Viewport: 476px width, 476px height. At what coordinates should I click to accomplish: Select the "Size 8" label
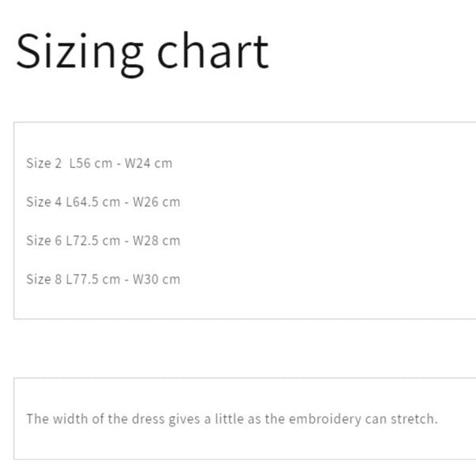(x=43, y=279)
